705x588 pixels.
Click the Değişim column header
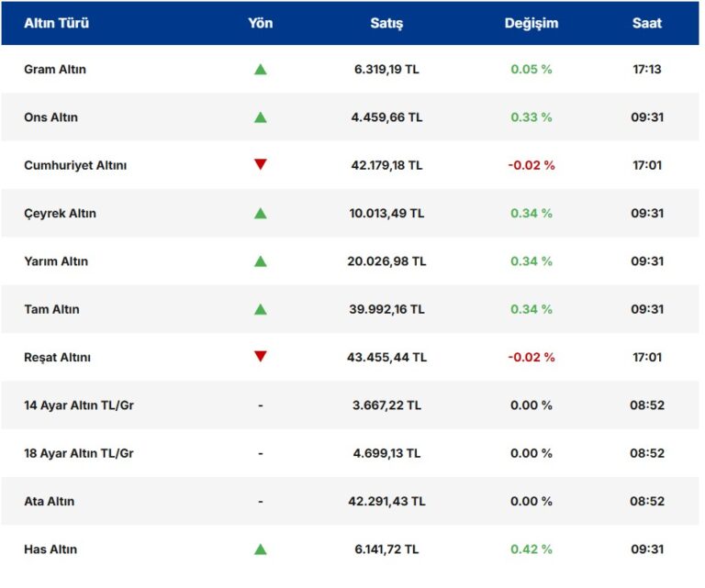[531, 23]
